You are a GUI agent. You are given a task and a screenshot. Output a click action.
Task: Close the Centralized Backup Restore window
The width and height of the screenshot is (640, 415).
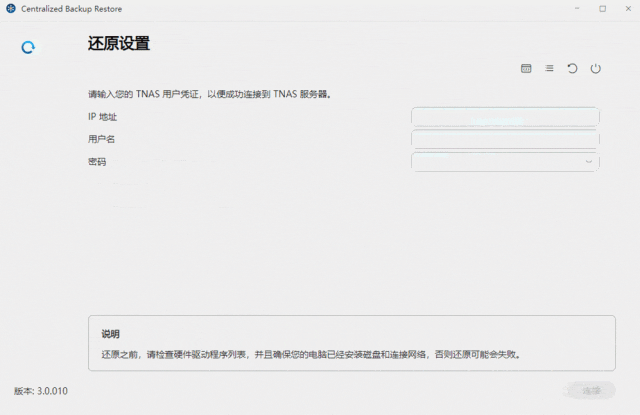click(628, 9)
